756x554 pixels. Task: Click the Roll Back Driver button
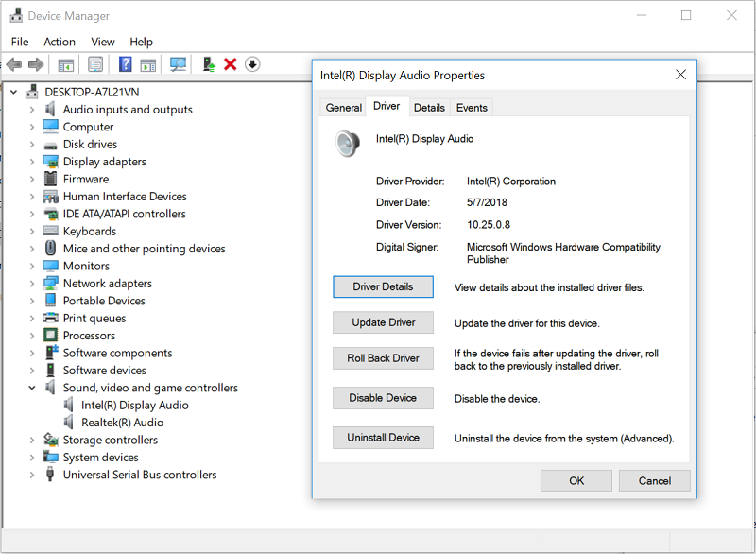(x=383, y=358)
